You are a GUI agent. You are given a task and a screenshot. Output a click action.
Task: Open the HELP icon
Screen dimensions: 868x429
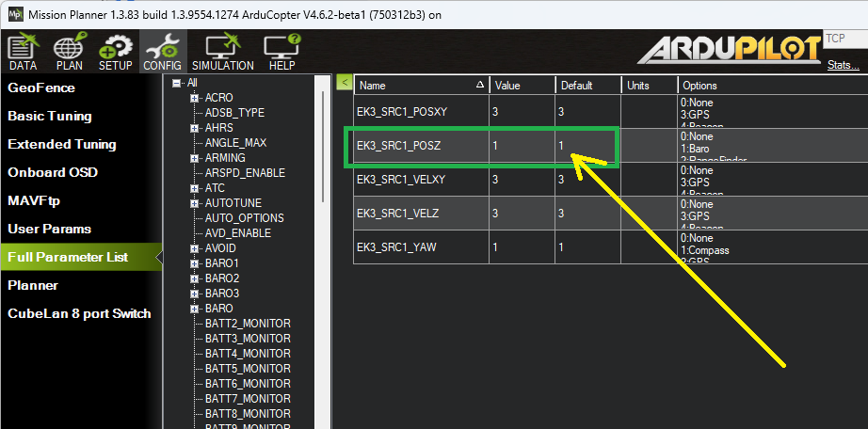coord(281,53)
